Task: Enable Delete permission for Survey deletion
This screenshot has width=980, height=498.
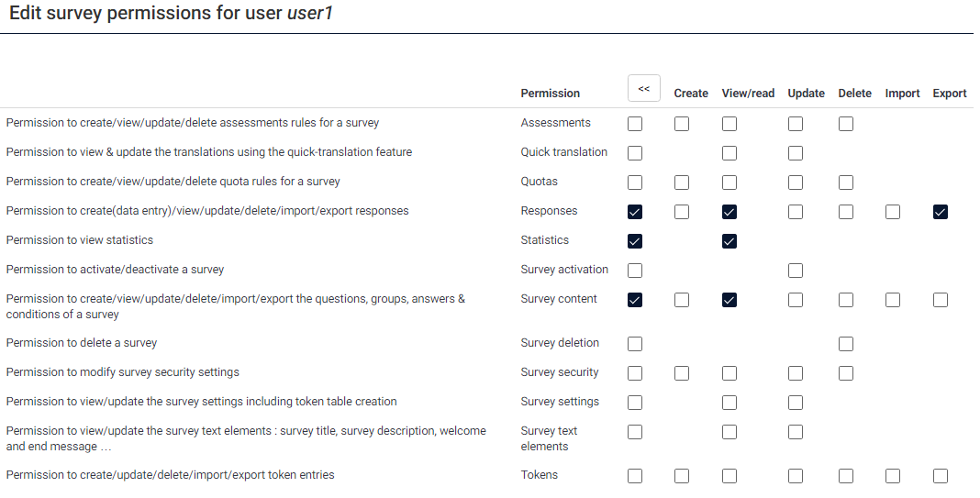Action: tap(846, 344)
